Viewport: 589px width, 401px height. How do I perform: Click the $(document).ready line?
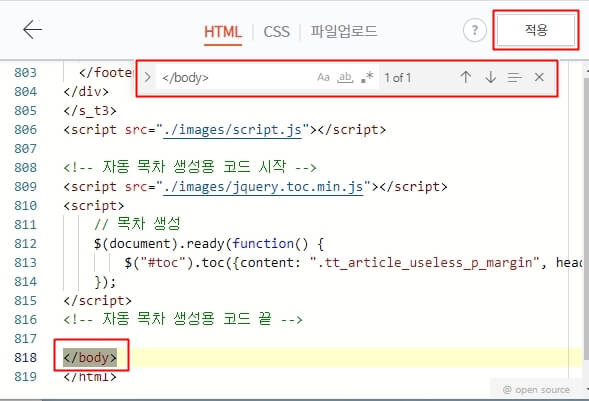point(209,244)
